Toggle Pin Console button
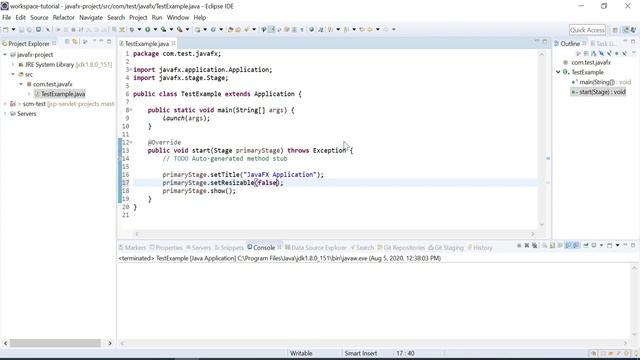The height and width of the screenshot is (360, 640). pyautogui.click(x=586, y=245)
